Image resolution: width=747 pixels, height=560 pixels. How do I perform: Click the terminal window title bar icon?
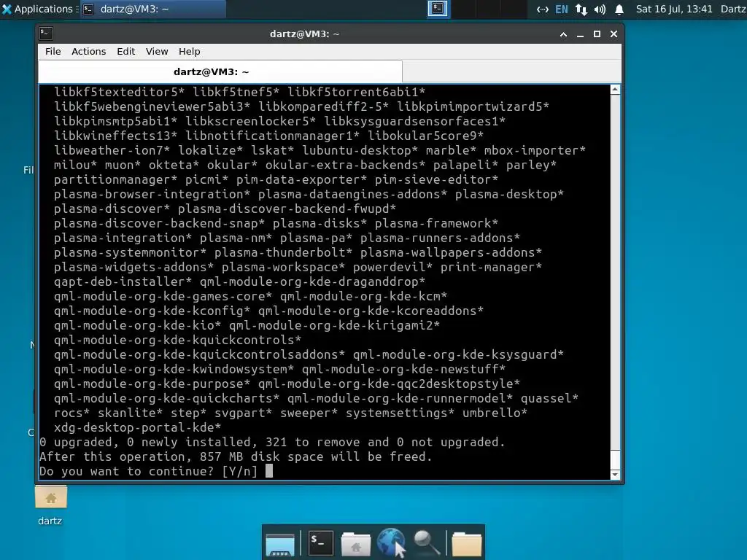tap(46, 34)
